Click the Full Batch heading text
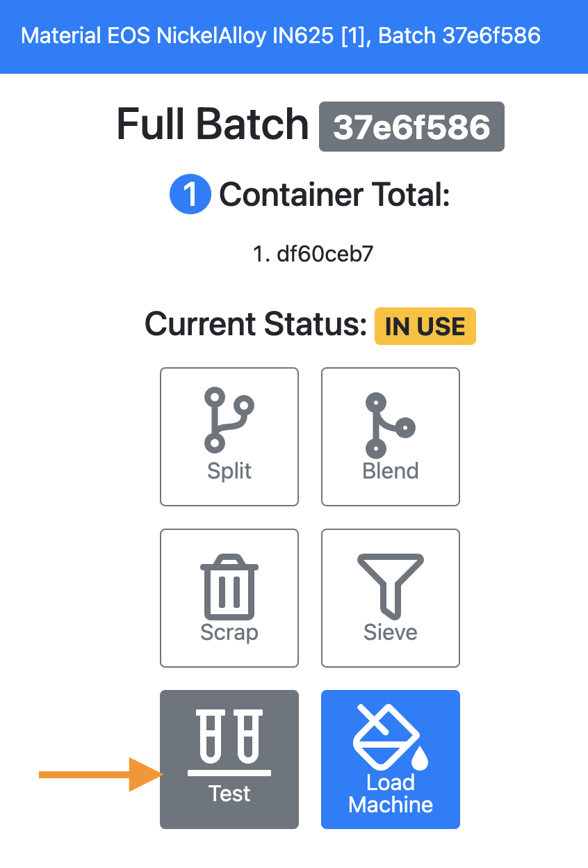 click(x=212, y=125)
